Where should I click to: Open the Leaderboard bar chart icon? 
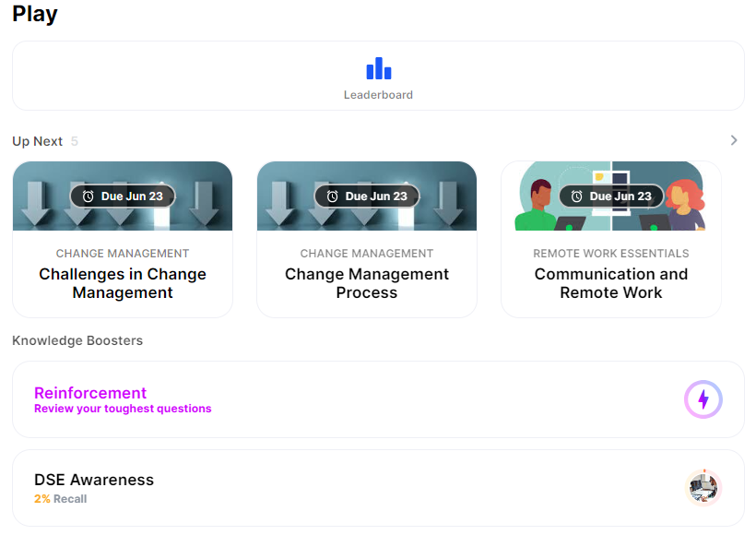click(378, 68)
